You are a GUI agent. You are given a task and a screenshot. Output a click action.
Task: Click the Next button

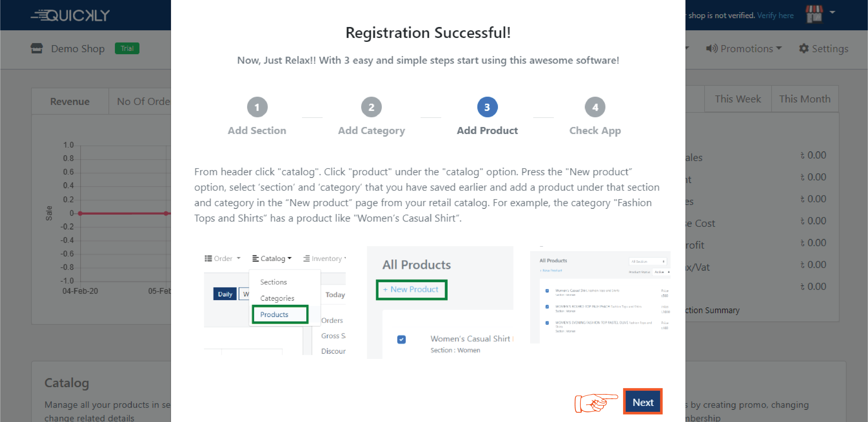tap(643, 402)
